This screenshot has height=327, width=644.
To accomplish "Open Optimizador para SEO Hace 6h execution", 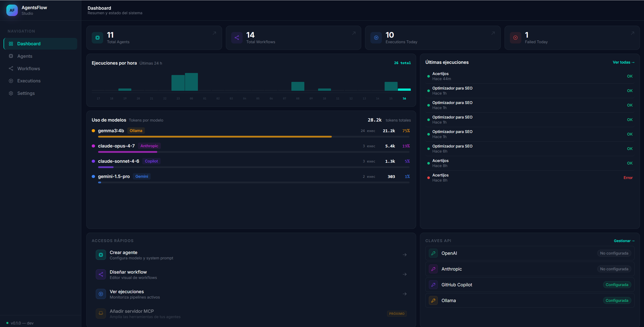I will pyautogui.click(x=530, y=149).
